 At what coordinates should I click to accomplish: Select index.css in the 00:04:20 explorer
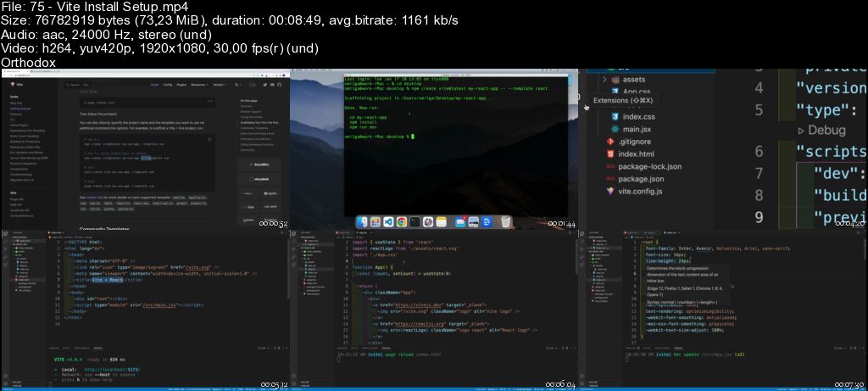point(638,117)
